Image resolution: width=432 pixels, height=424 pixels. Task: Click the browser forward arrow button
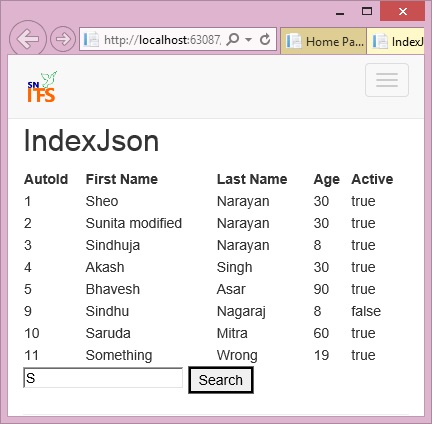pyautogui.click(x=63, y=39)
